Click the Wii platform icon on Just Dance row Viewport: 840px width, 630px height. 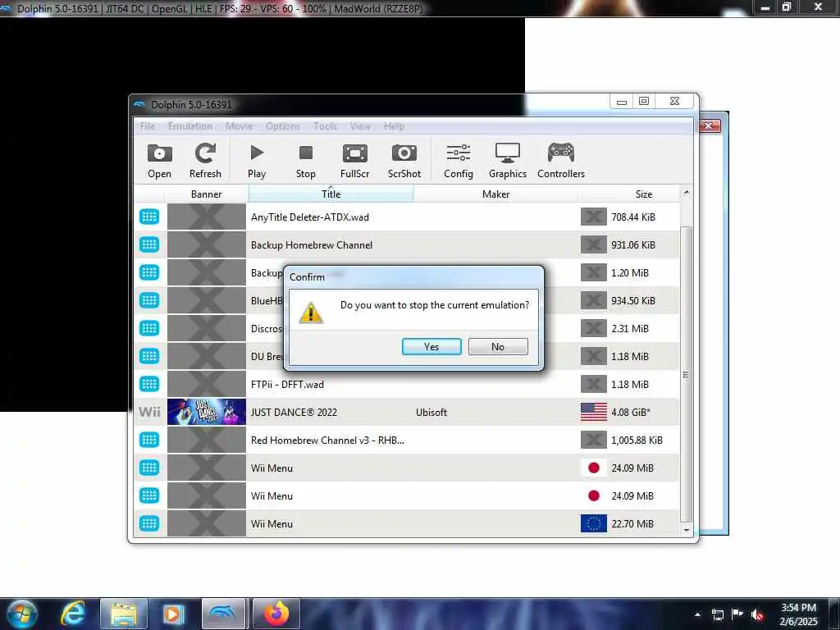point(149,412)
